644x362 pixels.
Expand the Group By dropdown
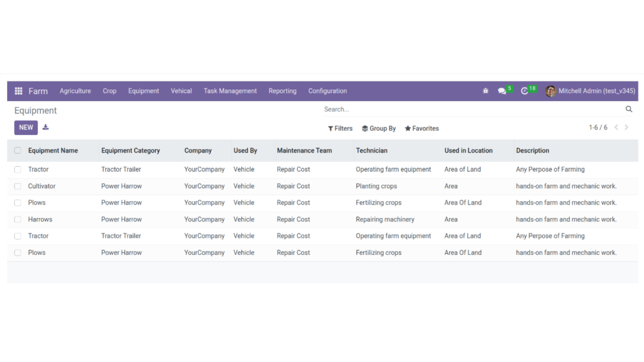point(379,128)
